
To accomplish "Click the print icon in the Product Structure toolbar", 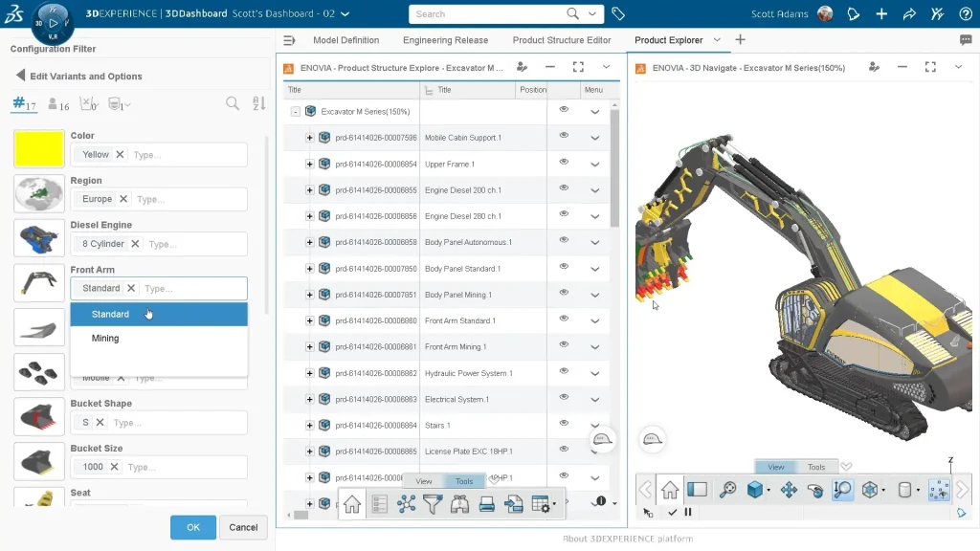I will (486, 504).
